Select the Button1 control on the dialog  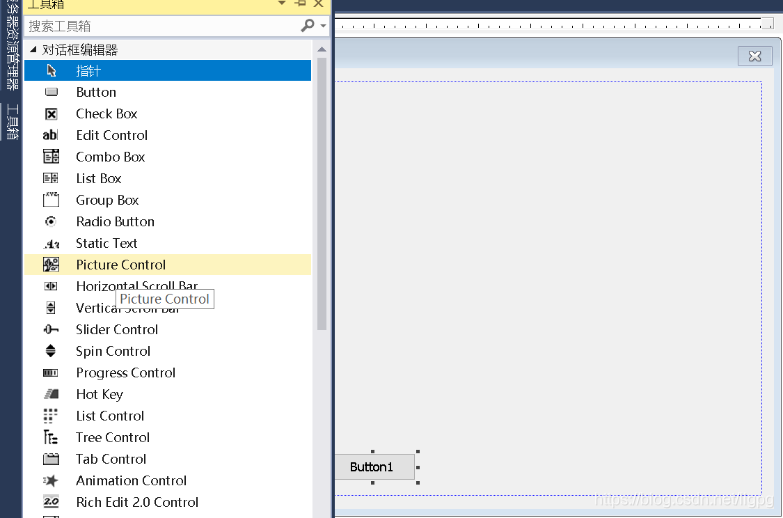pos(375,467)
